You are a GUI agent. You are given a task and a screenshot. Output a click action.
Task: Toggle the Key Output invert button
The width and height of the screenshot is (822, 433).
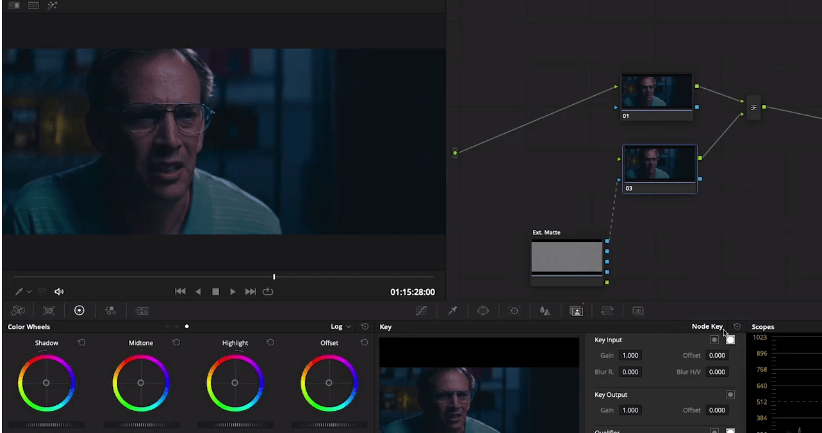[x=730, y=394]
